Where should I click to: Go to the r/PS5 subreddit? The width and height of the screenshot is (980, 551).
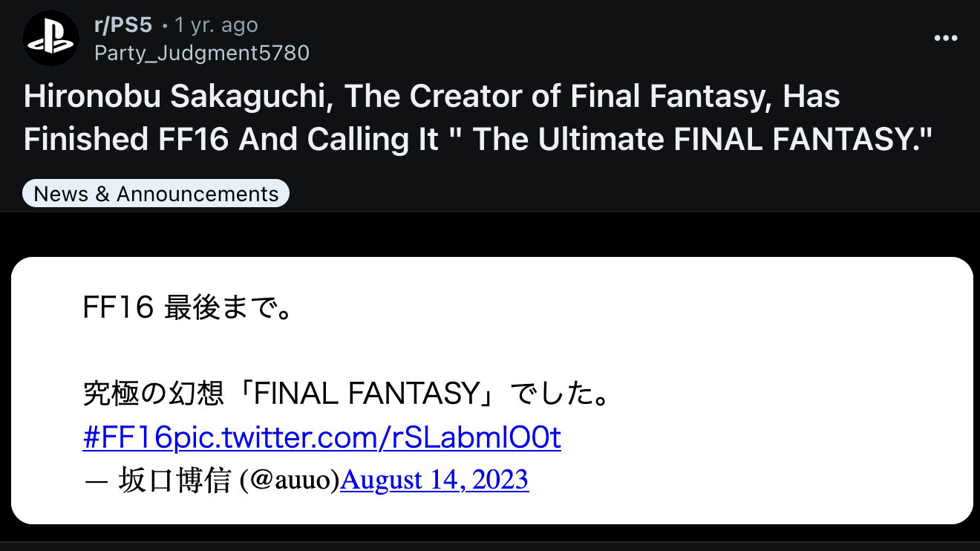tap(122, 25)
